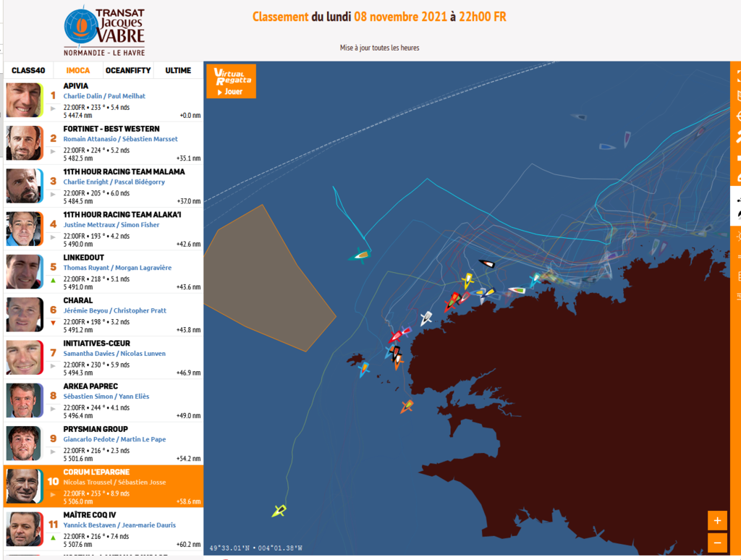View CORUM L'EPARGNE skipper photo

pos(24,485)
